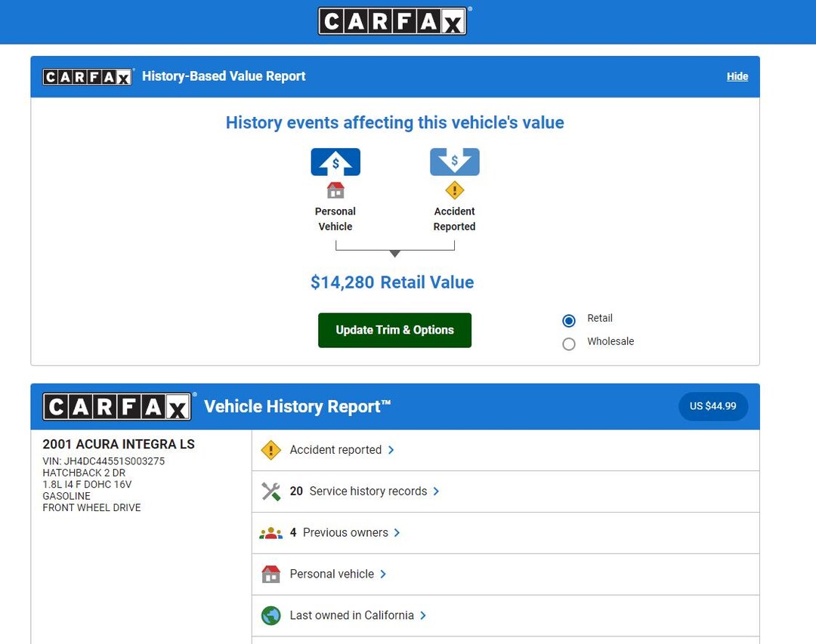
Task: Expand the 4 Previous owners section
Action: click(344, 532)
